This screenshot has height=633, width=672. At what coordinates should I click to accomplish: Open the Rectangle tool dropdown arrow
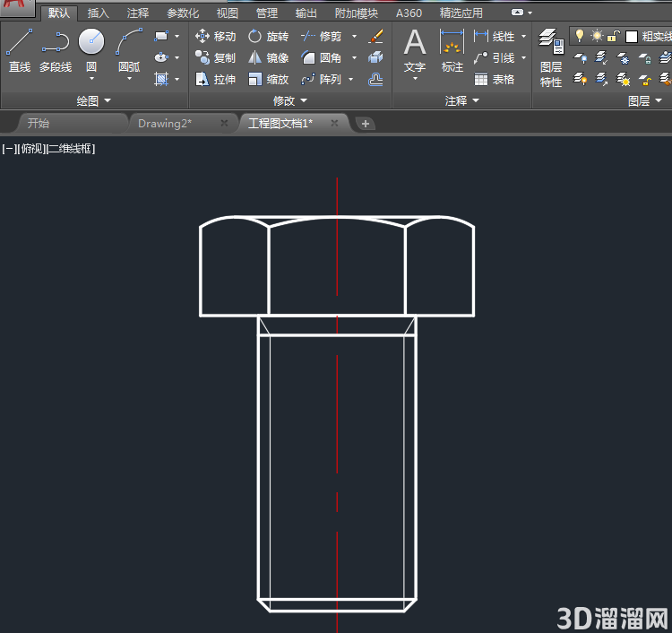pos(177,36)
